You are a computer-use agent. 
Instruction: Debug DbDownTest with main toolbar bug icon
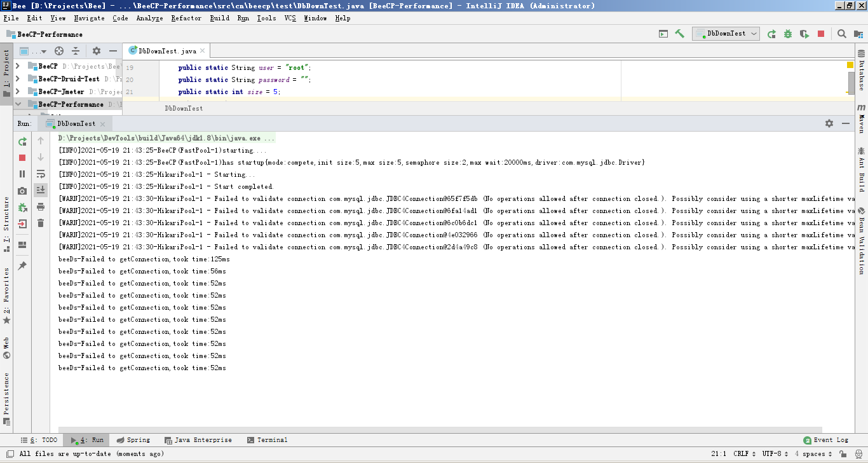pyautogui.click(x=788, y=34)
